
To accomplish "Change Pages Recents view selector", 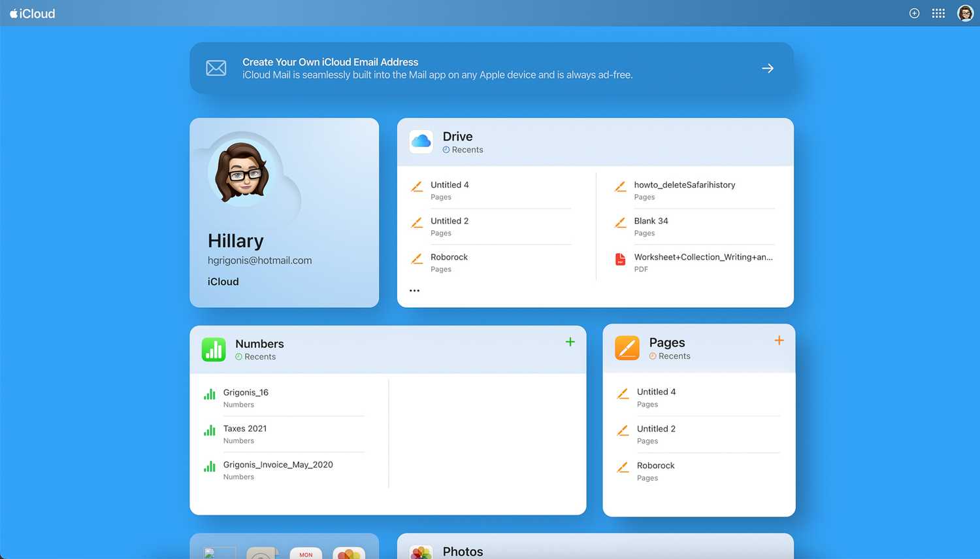I will (x=670, y=356).
